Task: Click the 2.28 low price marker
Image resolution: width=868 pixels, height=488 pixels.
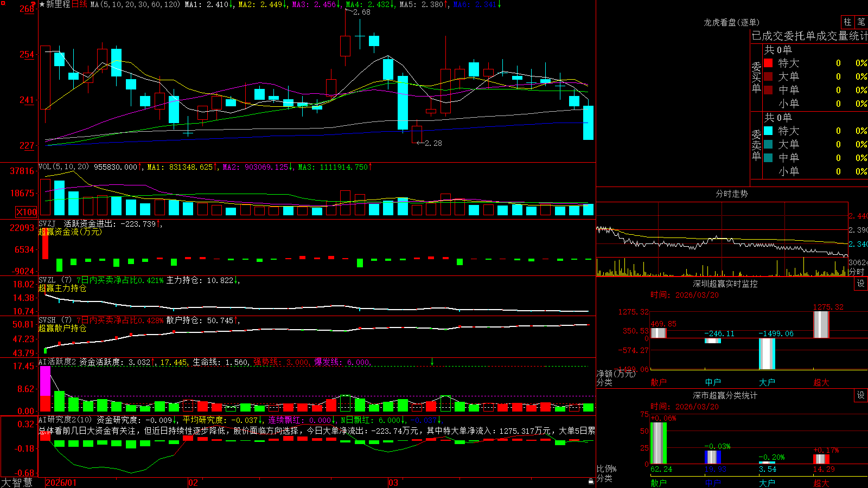Action: [x=433, y=143]
